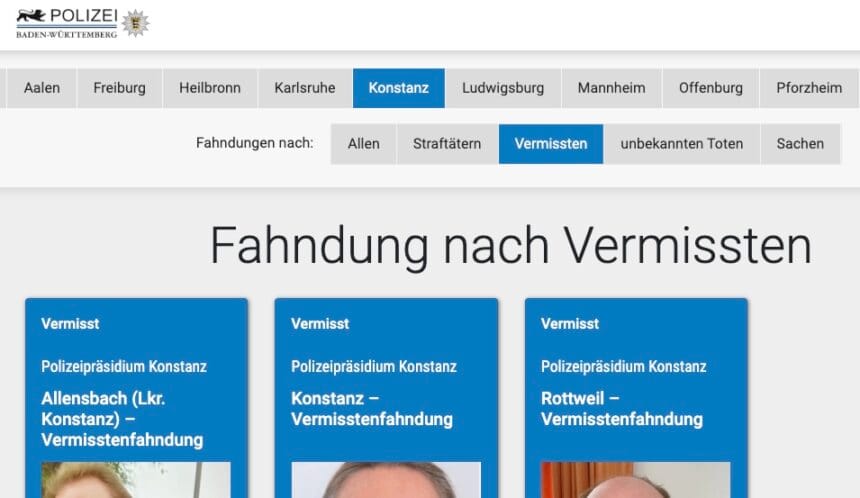Switch to the Karlsruhe tab
The width and height of the screenshot is (860, 498).
305,88
